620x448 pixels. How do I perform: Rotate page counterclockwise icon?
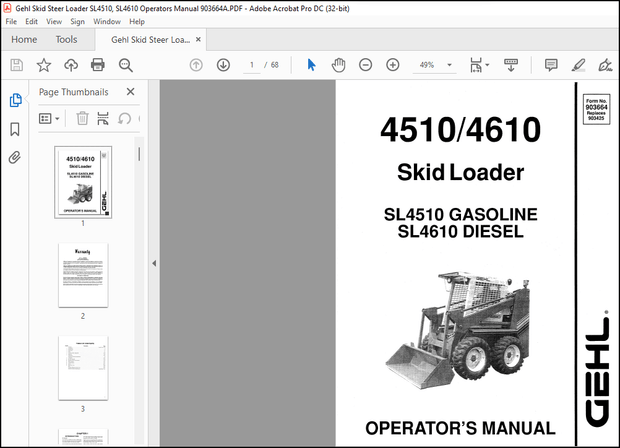124,118
